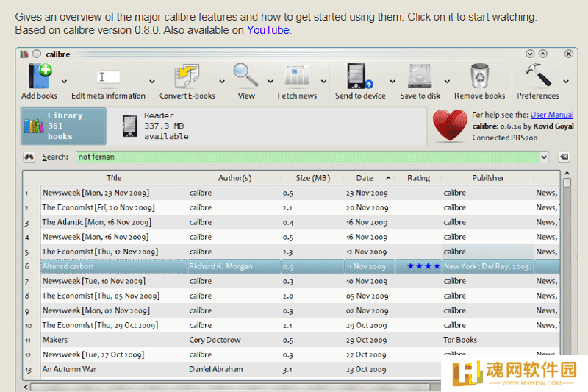
Task: Click the Send to device icon
Action: tap(360, 76)
